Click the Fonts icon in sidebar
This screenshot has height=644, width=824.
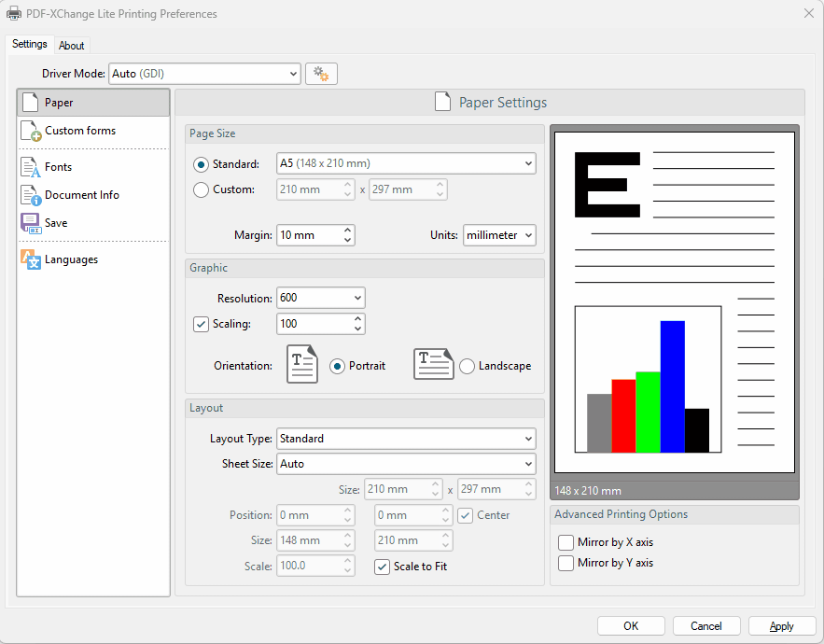(x=30, y=167)
